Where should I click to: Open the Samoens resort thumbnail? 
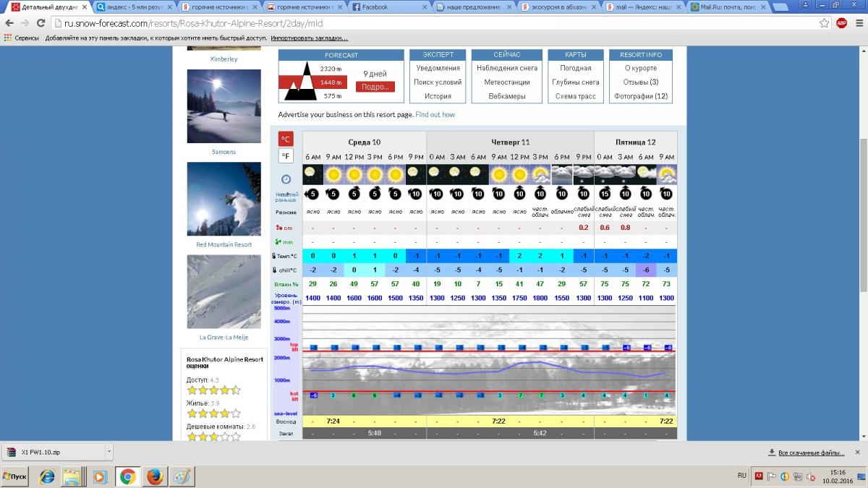pos(224,106)
